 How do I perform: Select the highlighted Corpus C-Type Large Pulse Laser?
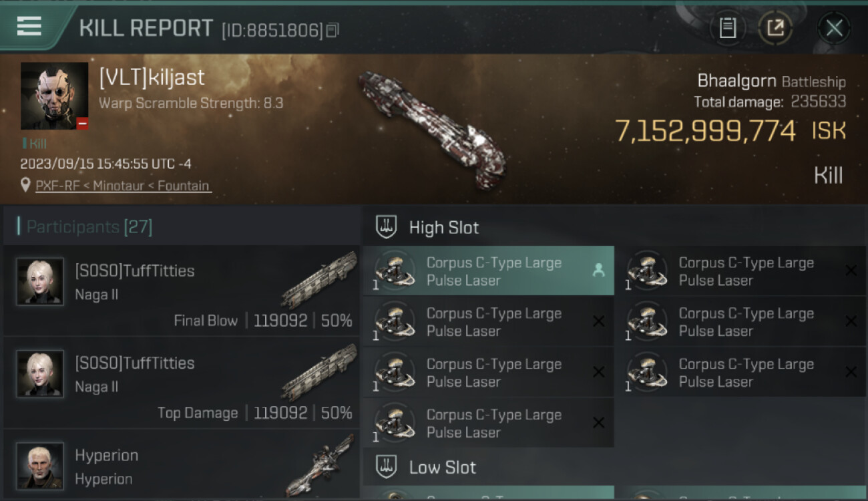tap(493, 271)
